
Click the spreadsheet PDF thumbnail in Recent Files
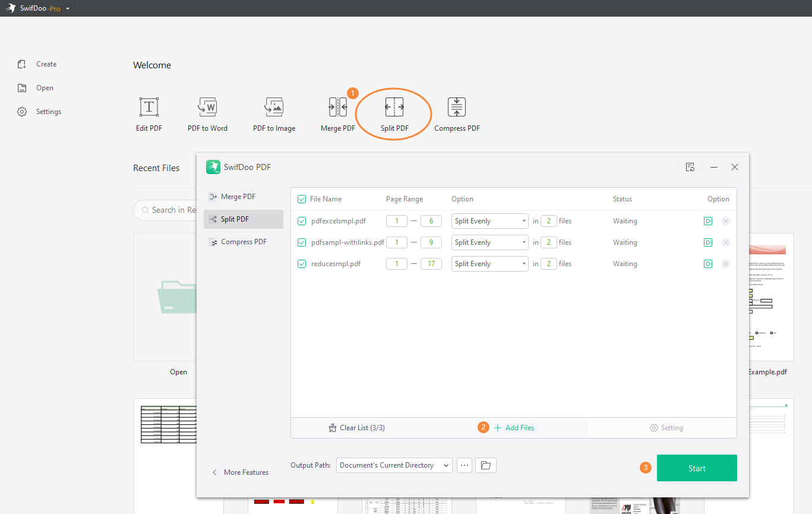(x=165, y=456)
